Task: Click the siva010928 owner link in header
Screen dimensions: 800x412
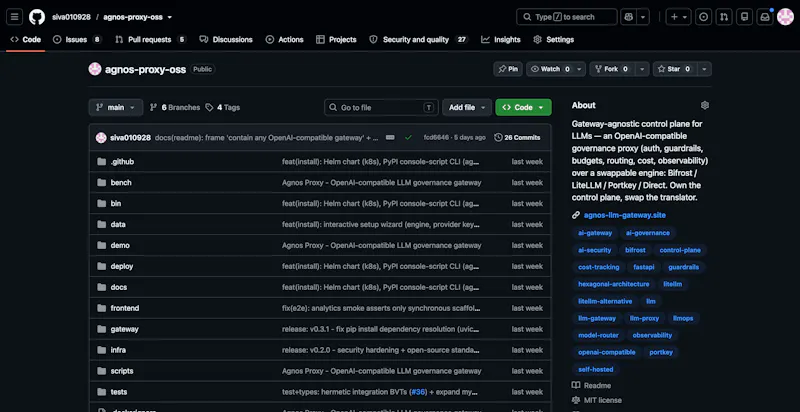Action: (x=71, y=17)
